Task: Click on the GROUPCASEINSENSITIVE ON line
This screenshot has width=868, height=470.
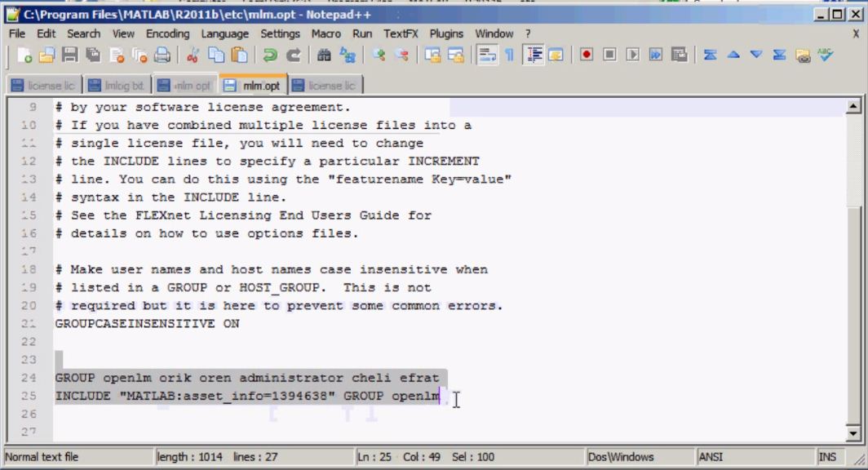Action: click(x=147, y=323)
